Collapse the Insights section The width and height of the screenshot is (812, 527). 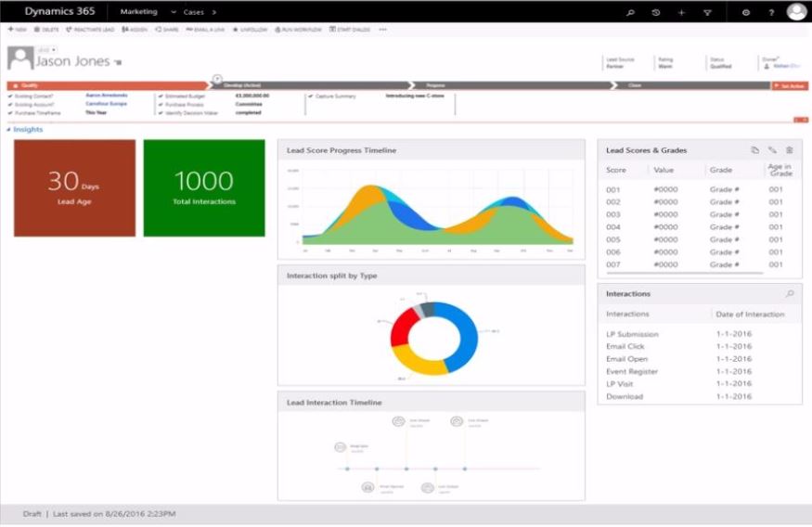point(9,130)
